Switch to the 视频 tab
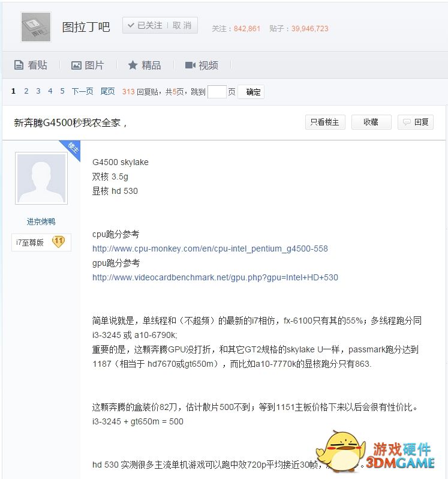The image size is (448, 479). pyautogui.click(x=202, y=65)
